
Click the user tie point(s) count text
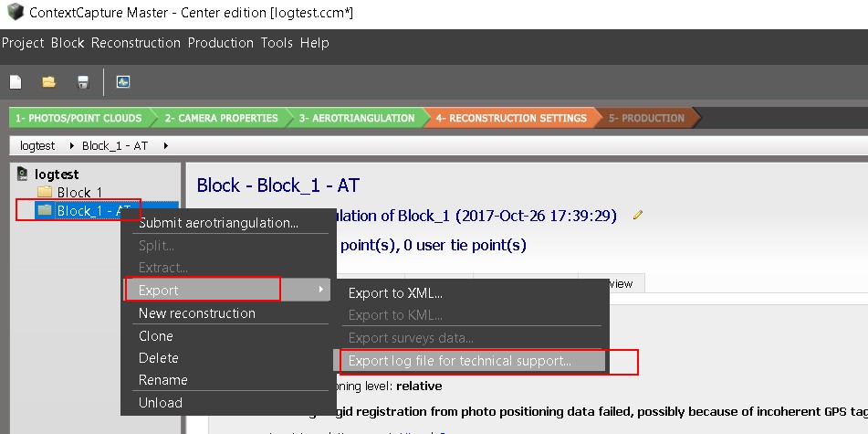pyautogui.click(x=465, y=245)
